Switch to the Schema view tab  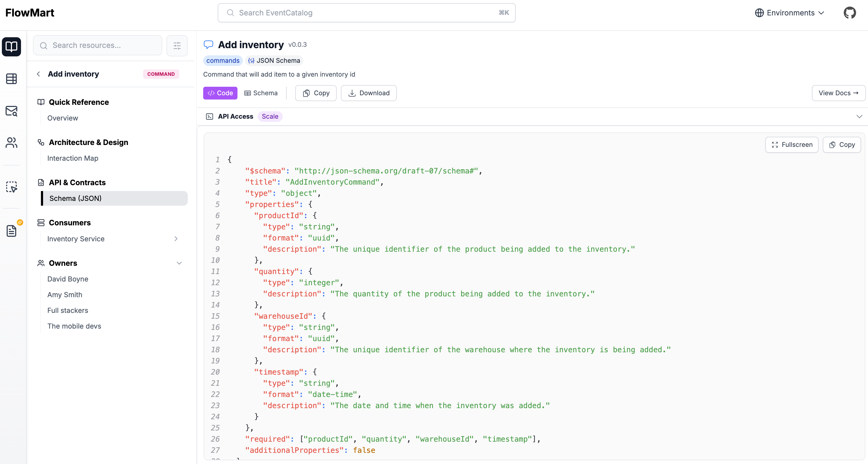[261, 93]
